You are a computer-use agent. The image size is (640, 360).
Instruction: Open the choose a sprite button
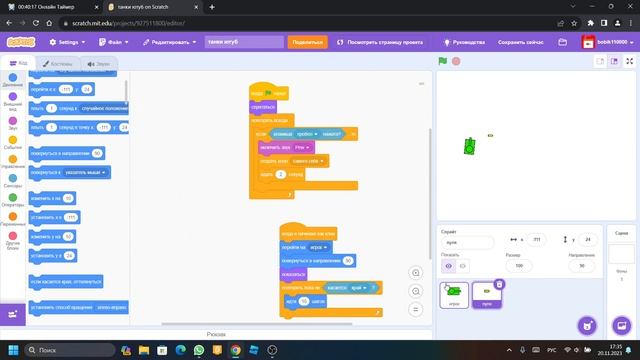[x=587, y=326]
